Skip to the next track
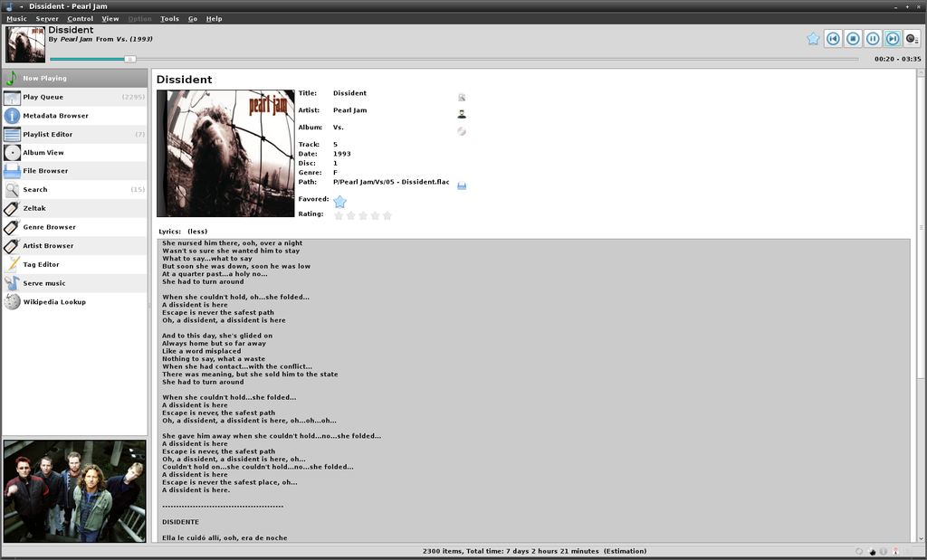927x560 pixels. [893, 39]
